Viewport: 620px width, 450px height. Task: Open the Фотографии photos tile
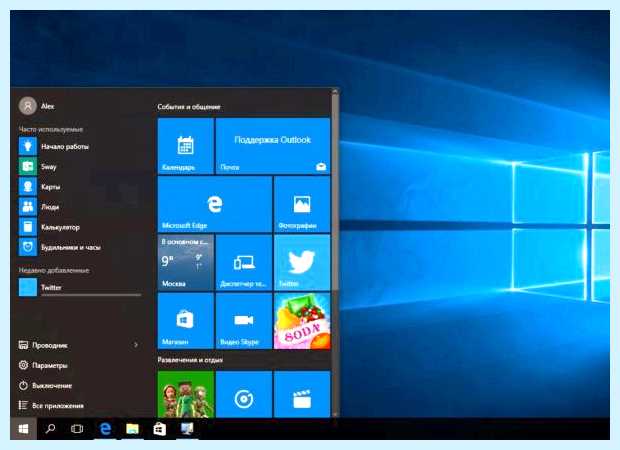click(x=302, y=204)
